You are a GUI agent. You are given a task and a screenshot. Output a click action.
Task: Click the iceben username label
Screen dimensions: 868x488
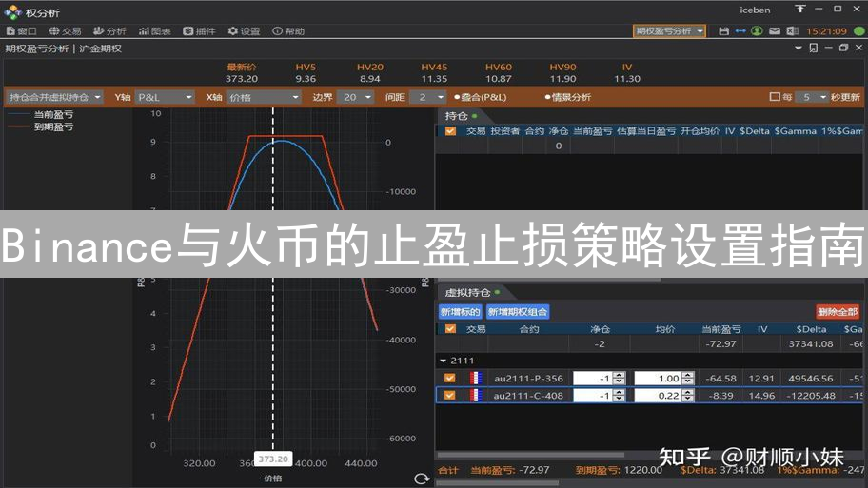(x=755, y=10)
